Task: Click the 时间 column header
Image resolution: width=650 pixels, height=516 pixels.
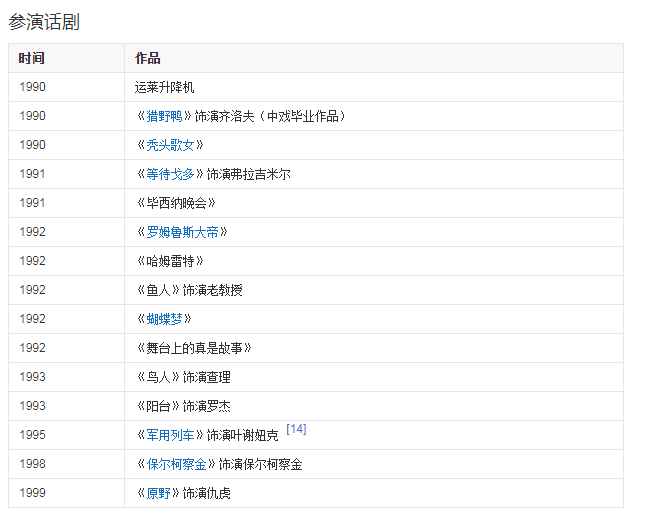Action: pyautogui.click(x=32, y=58)
